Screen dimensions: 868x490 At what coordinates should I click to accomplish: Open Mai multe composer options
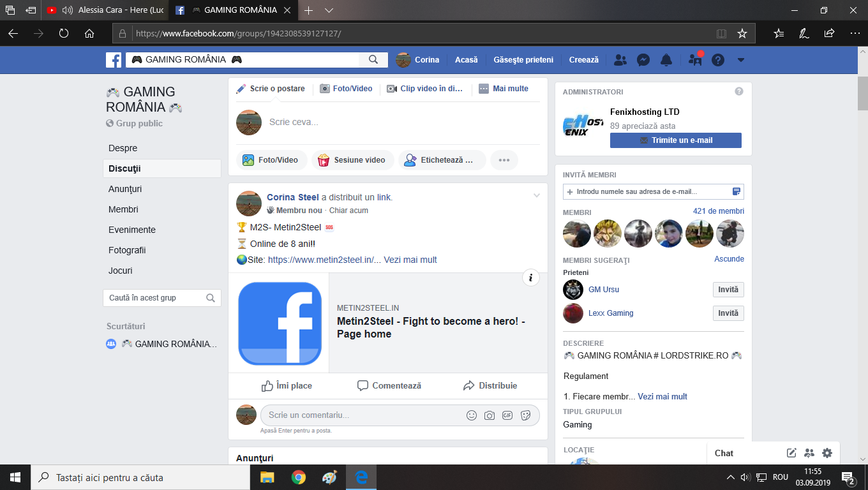click(x=504, y=89)
